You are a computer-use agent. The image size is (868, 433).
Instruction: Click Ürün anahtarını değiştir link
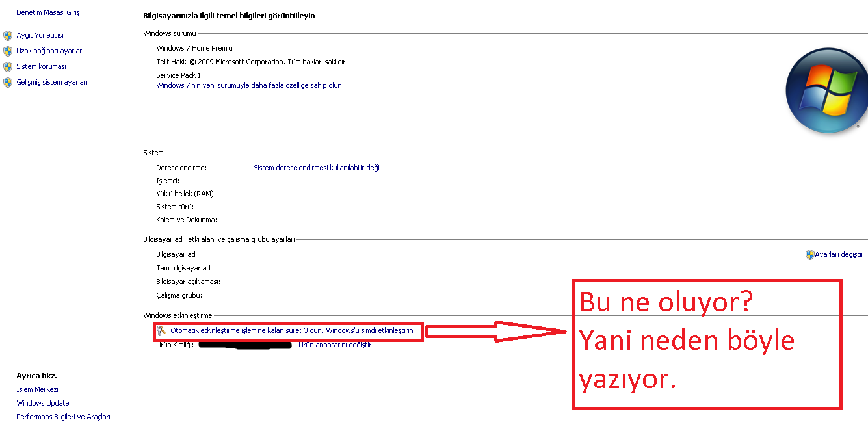335,345
